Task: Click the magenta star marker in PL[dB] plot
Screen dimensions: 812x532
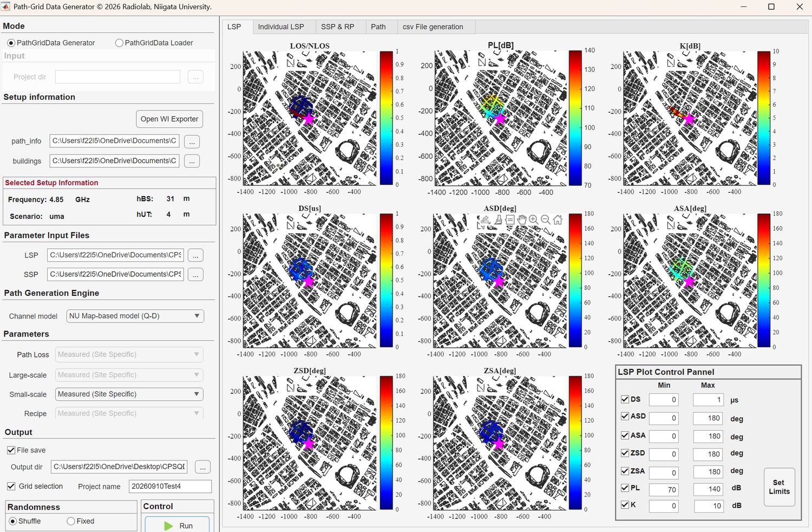Action: tap(500, 118)
